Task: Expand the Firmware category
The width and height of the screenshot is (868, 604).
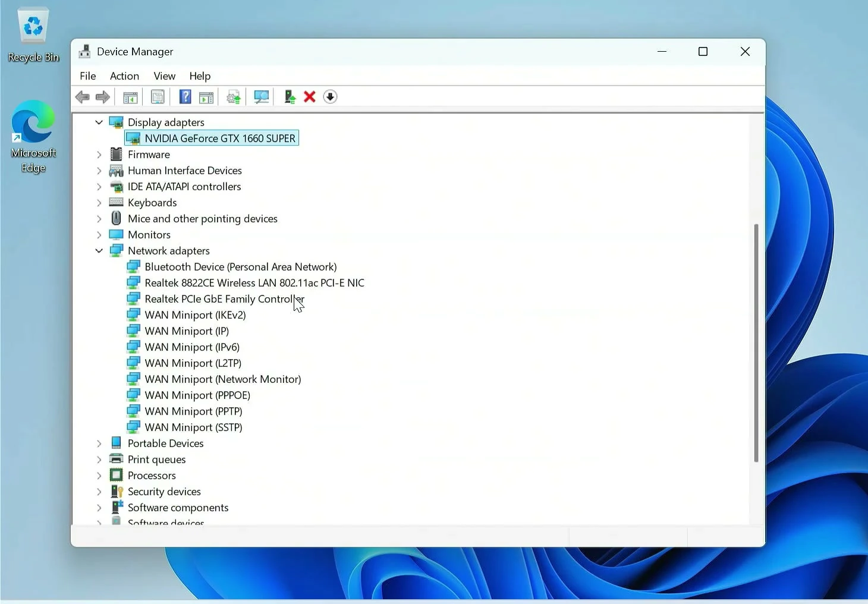Action: [x=99, y=155]
